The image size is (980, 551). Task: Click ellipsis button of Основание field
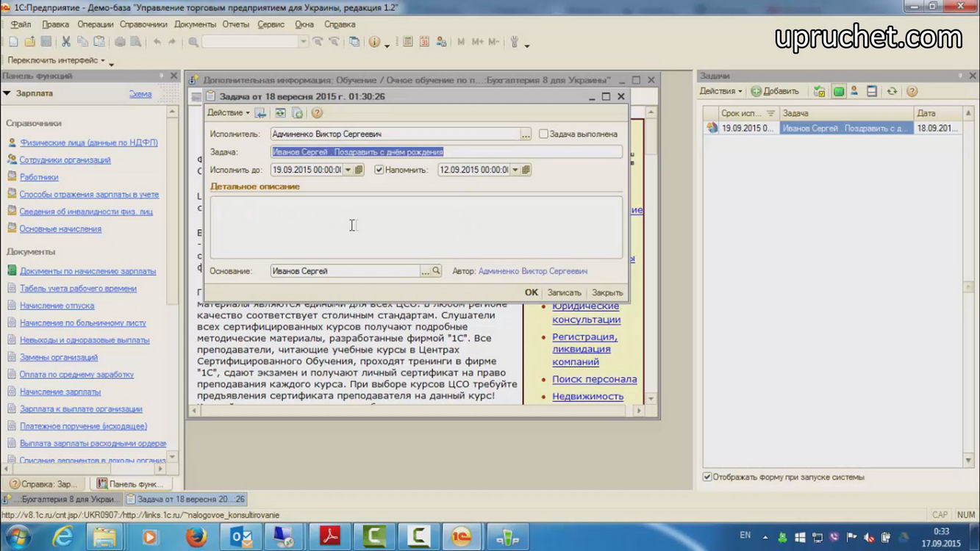tap(425, 271)
